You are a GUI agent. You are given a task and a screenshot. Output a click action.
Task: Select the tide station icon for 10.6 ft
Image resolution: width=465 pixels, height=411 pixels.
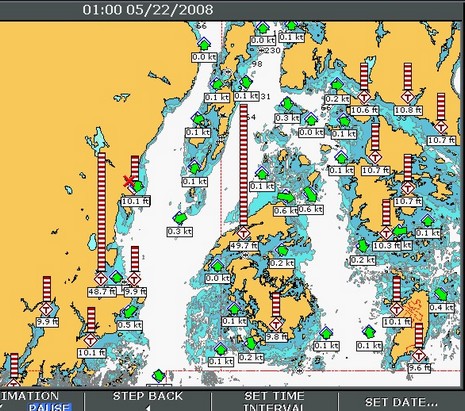pyautogui.click(x=364, y=97)
